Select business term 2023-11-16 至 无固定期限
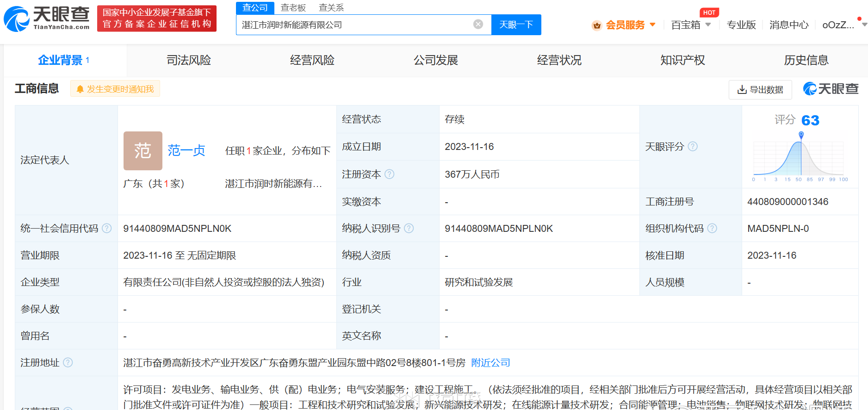 tap(180, 255)
